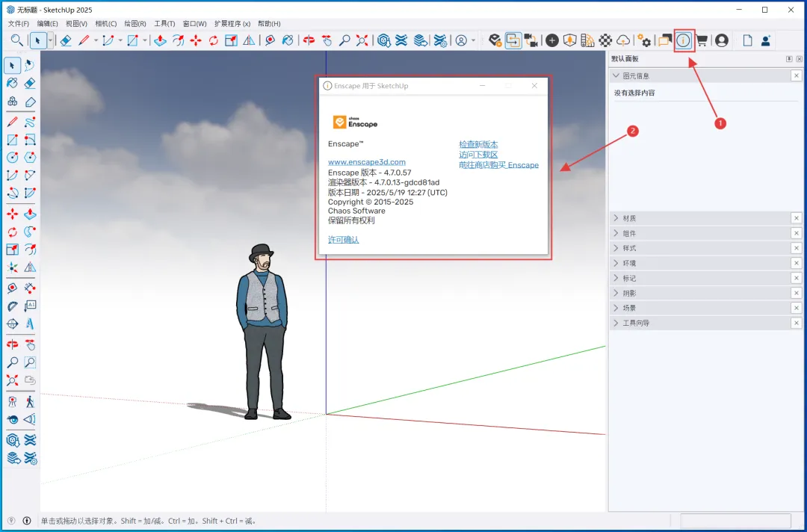Select the Follow Me tool in left toolbar

[30, 232]
